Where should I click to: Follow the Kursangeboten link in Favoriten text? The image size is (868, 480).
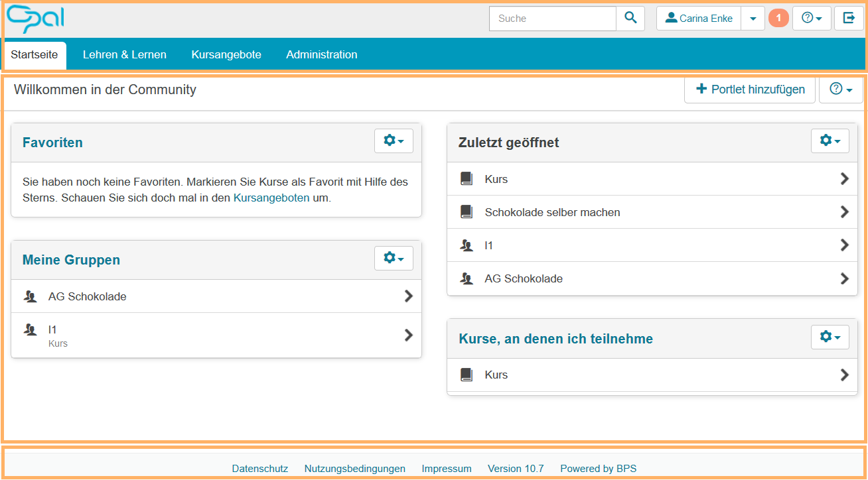point(271,198)
